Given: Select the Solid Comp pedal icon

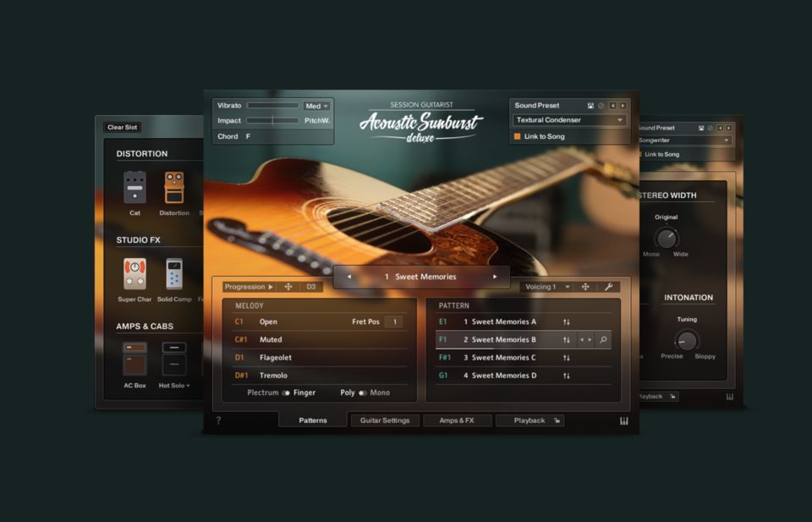Looking at the screenshot, I should point(174,274).
